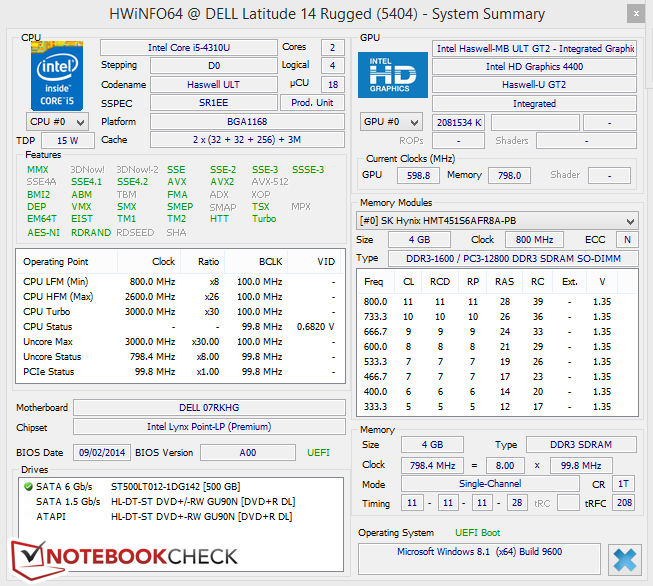
Task: Select the ATAPI DVD+-RW drive entry
Action: 181,516
